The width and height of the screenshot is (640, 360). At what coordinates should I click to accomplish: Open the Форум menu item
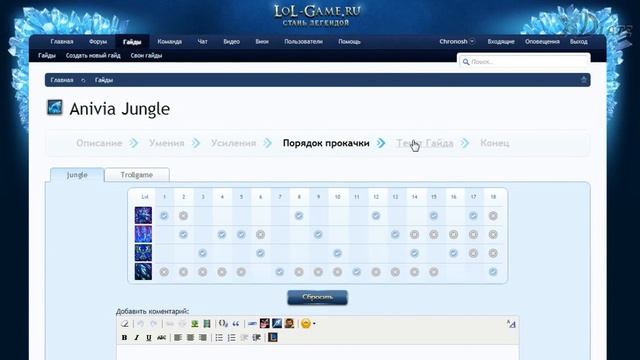coord(98,41)
